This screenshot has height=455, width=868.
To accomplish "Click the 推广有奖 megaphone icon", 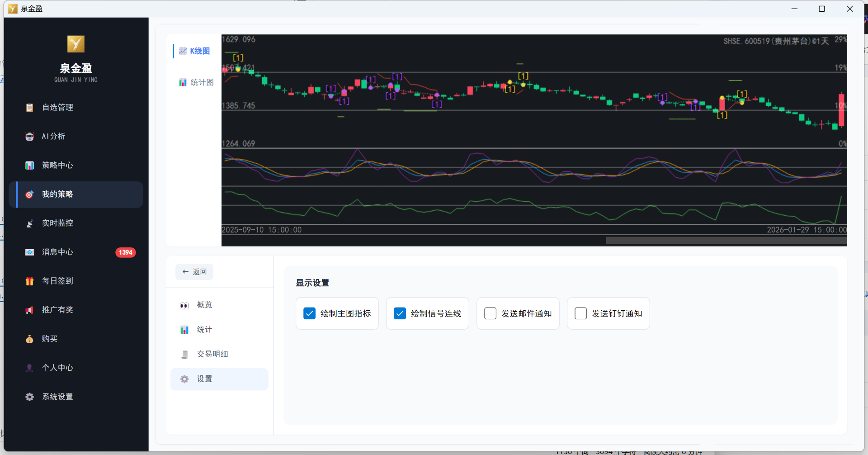I will [30, 310].
